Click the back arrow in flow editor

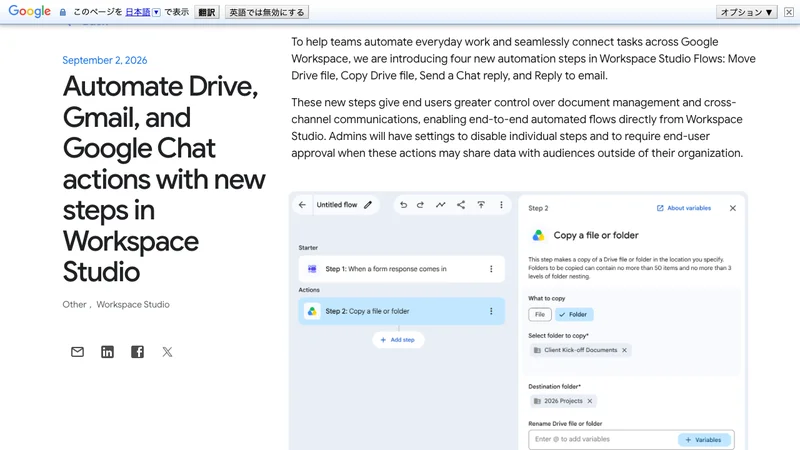(x=302, y=205)
